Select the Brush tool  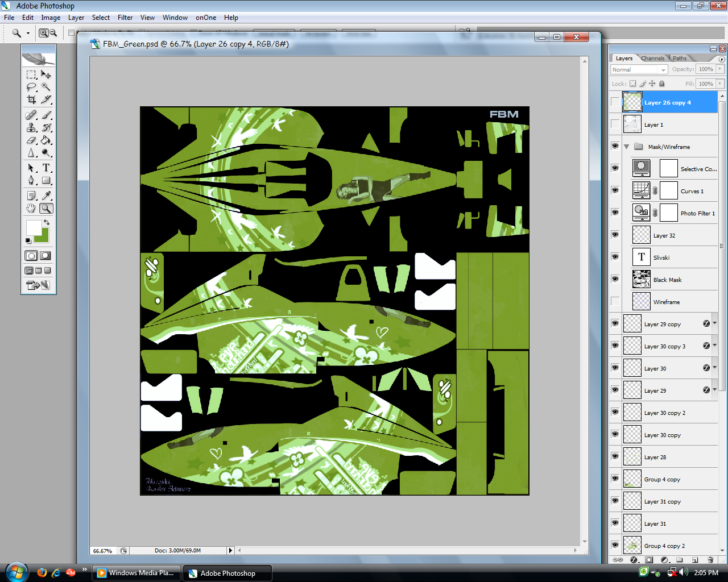46,115
